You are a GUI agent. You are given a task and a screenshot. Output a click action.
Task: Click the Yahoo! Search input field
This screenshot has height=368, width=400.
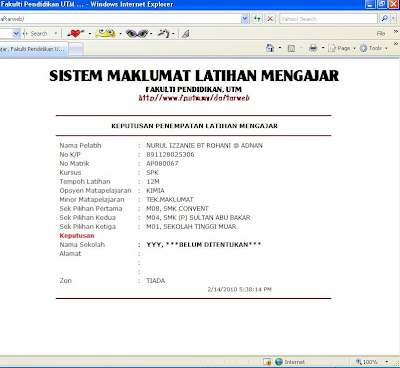(328, 19)
